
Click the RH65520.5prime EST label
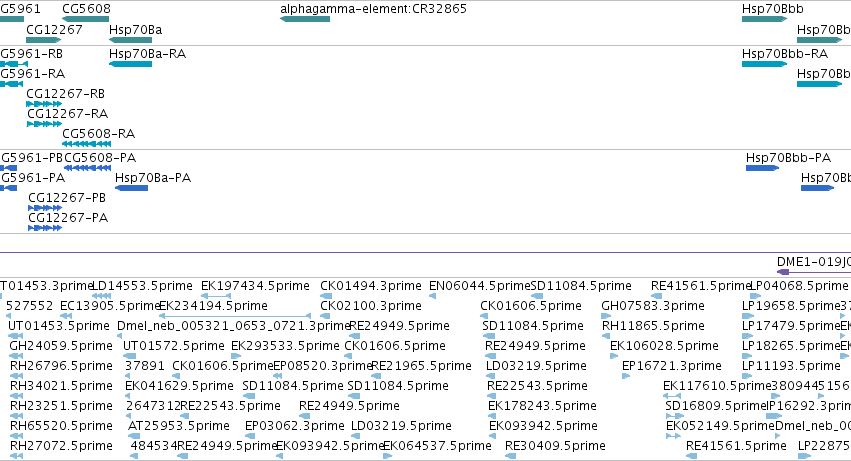tap(61, 427)
